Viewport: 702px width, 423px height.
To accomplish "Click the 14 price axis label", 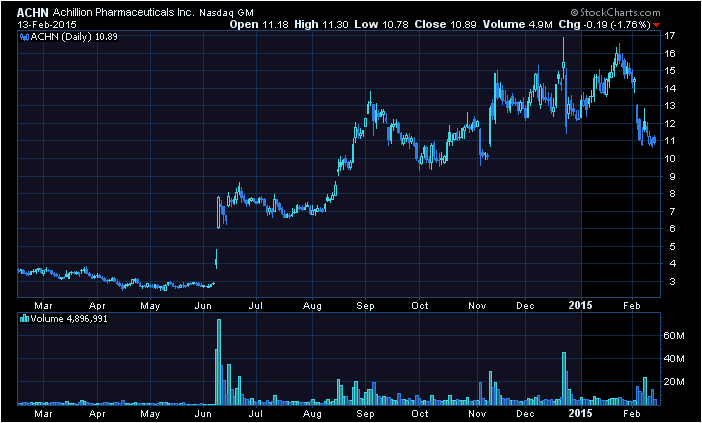I will [x=669, y=88].
